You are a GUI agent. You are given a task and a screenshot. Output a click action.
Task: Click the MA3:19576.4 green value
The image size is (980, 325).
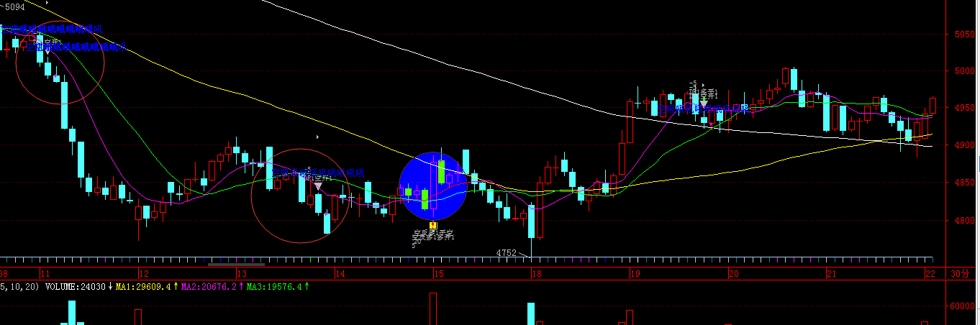273,287
